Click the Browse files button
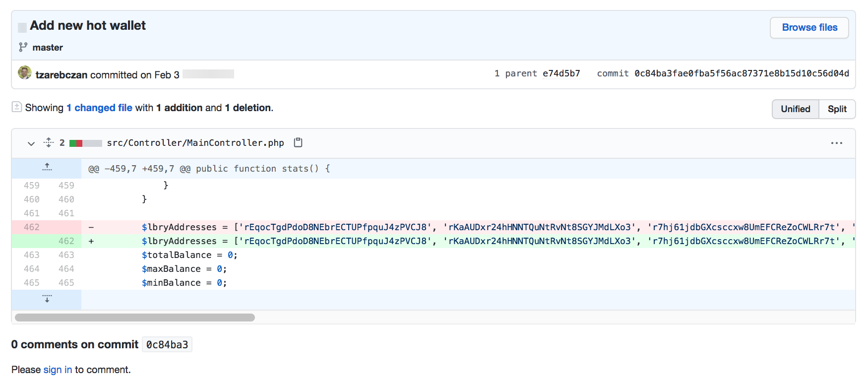The height and width of the screenshot is (383, 868). 809,28
